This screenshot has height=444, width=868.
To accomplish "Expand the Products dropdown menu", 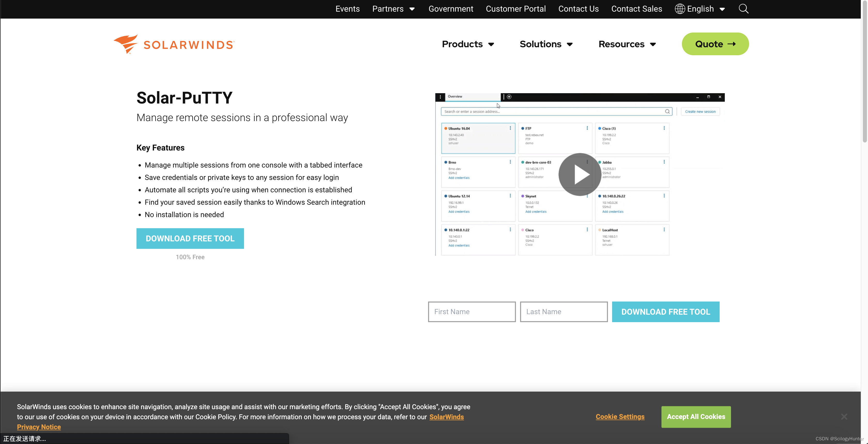I will 468,44.
